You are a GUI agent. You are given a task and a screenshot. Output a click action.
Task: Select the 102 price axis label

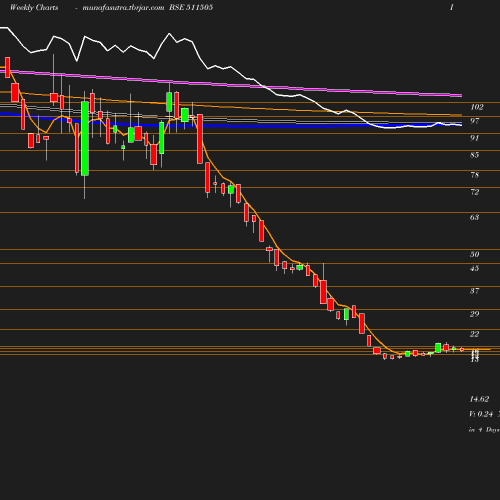pos(477,107)
